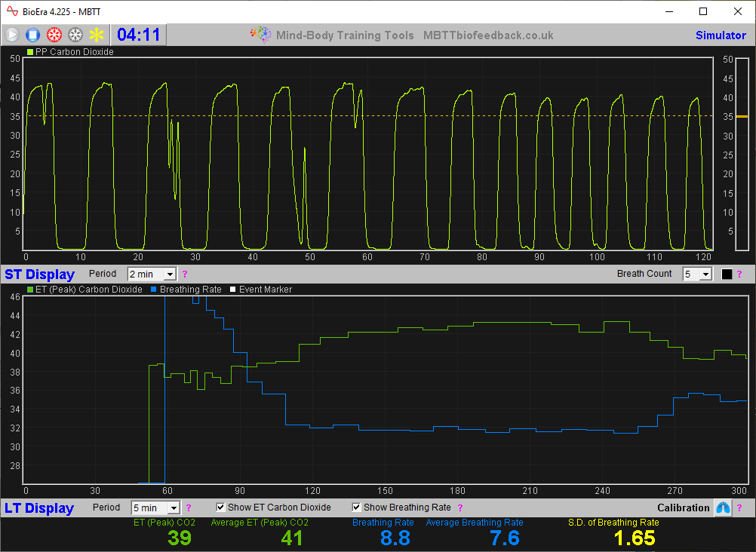
Task: Click the Simulator label in toolbar
Action: 720,35
